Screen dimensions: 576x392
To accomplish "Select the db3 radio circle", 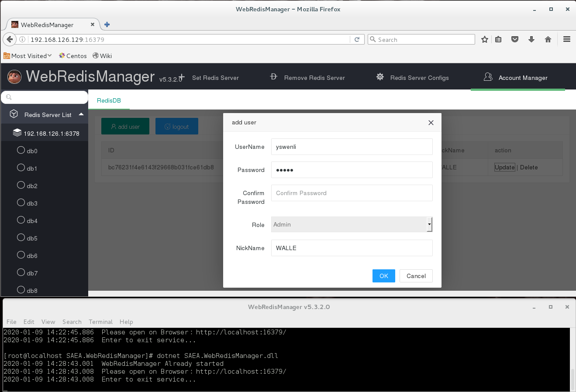I will [x=21, y=203].
